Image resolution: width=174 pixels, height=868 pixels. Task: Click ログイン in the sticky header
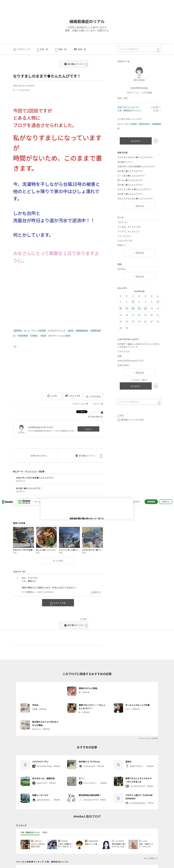tap(166, 502)
